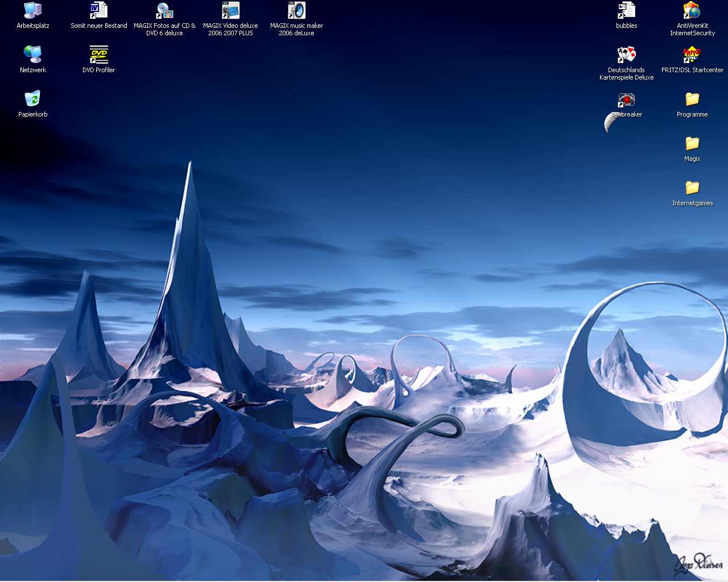Viewport: 728px width, 582px height.
Task: Open the Arbeitsplatz desktop icon
Action: 32,11
